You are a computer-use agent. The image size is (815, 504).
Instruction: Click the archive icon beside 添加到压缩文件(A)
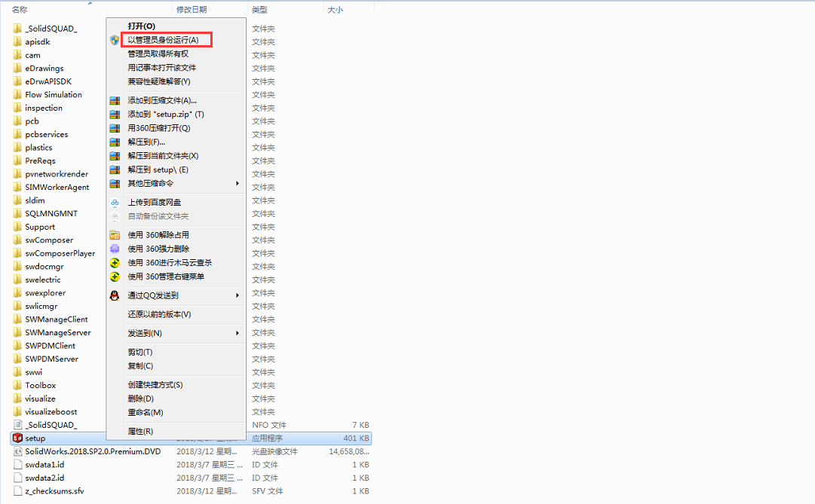click(115, 101)
